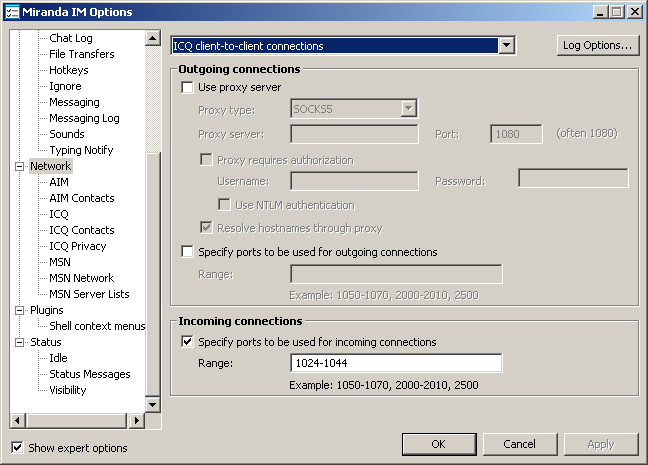
Task: Toggle Show expert options checkbox
Action: click(17, 447)
